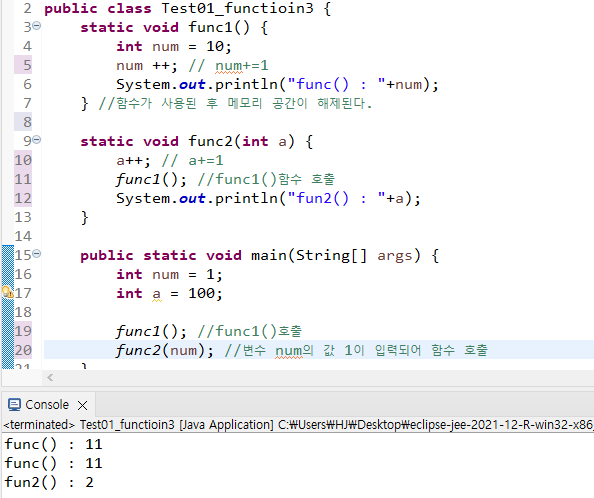This screenshot has height=498, width=594.
Task: Click the Console monitor icon
Action: coord(14,405)
